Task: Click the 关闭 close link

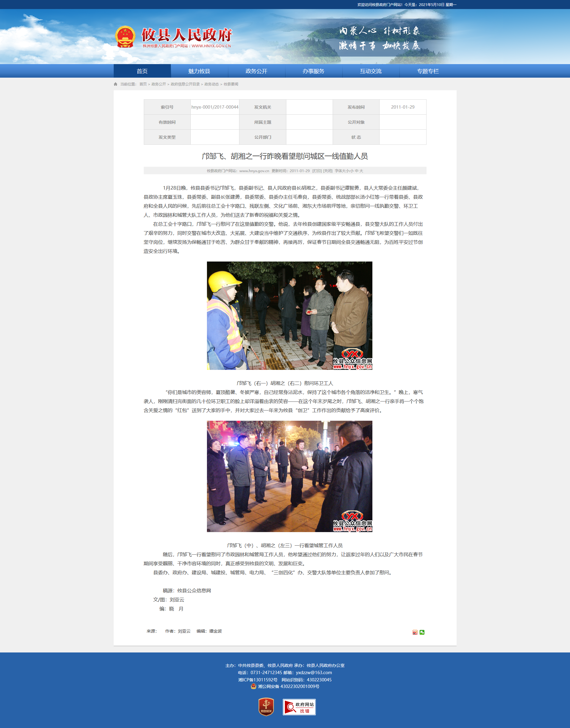Action: coord(328,171)
